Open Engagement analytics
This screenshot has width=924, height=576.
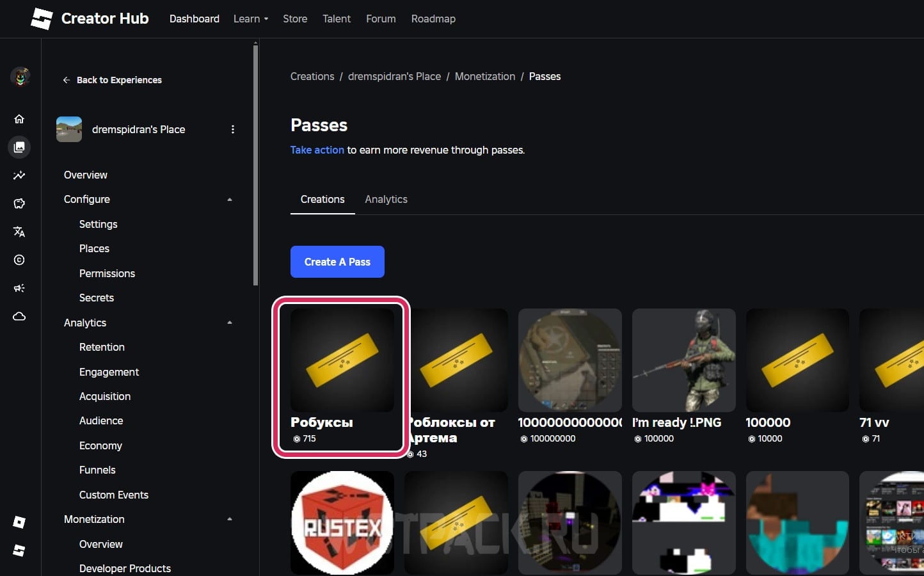(109, 372)
